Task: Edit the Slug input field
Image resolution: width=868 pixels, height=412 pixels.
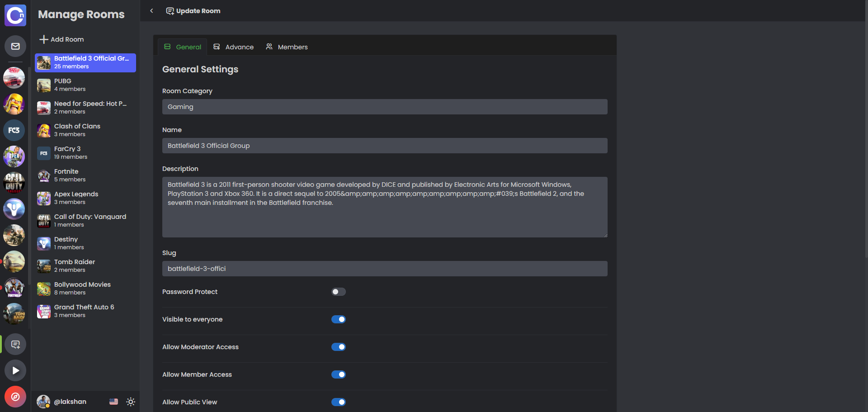Action: pyautogui.click(x=384, y=269)
